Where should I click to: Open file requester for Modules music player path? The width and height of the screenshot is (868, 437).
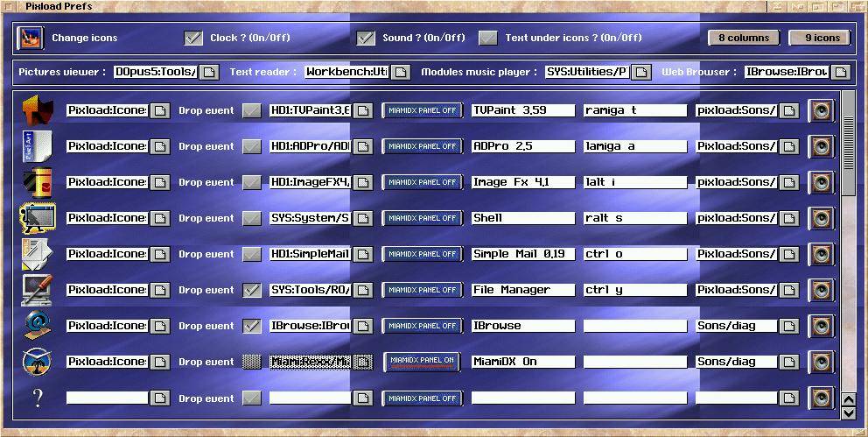[x=641, y=72]
